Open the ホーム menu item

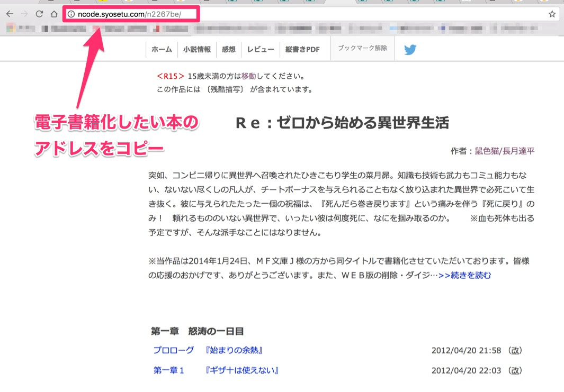162,49
